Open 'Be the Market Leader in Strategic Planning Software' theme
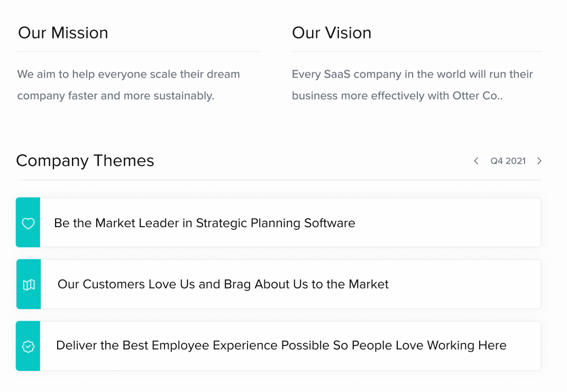 point(204,223)
